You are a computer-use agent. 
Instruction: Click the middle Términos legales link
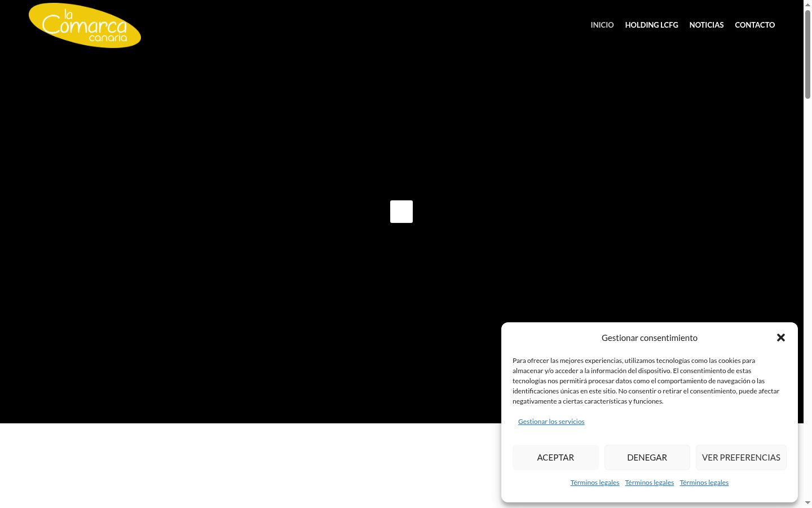[x=650, y=483]
